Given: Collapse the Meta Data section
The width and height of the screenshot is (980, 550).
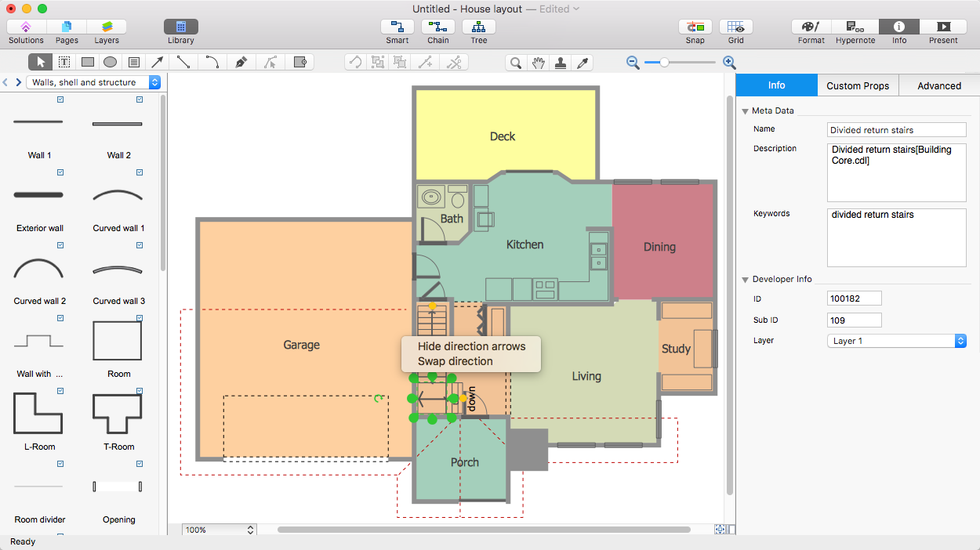Looking at the screenshot, I should point(745,111).
